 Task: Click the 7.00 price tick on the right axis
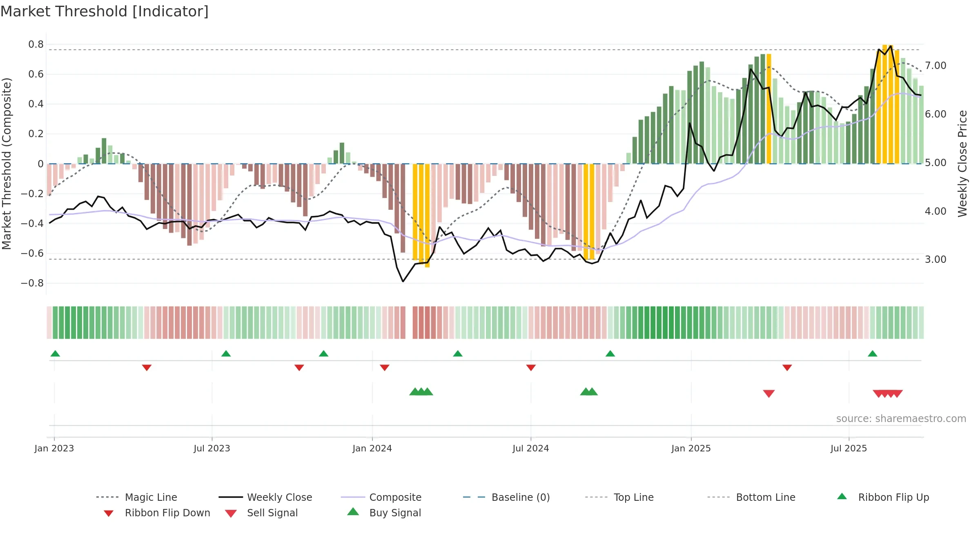click(x=935, y=65)
